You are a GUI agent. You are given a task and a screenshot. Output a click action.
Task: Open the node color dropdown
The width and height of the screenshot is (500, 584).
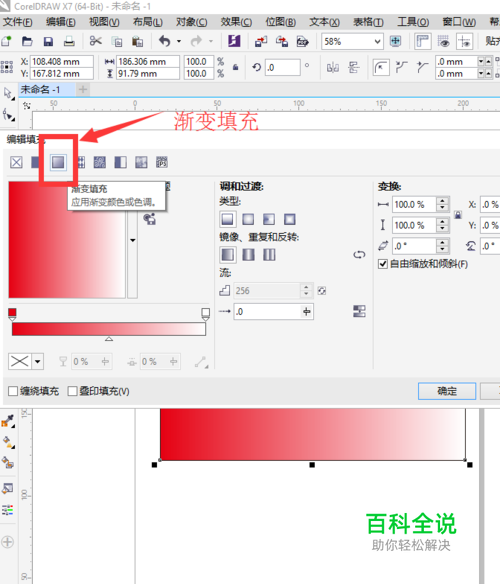pyautogui.click(x=38, y=361)
